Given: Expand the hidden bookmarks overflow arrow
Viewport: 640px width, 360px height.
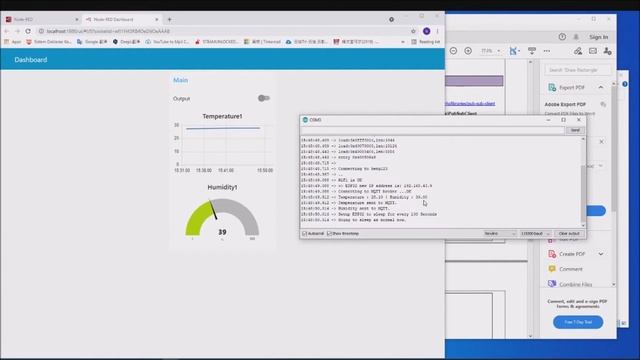Looking at the screenshot, I should (x=403, y=42).
